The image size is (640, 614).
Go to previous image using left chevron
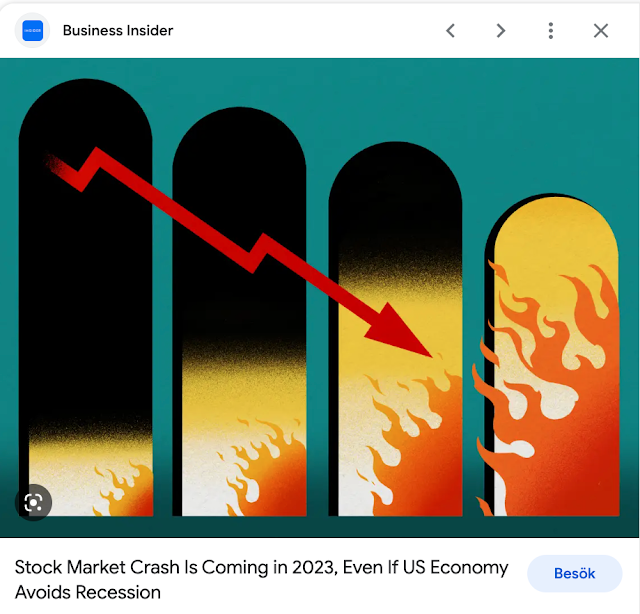[451, 31]
